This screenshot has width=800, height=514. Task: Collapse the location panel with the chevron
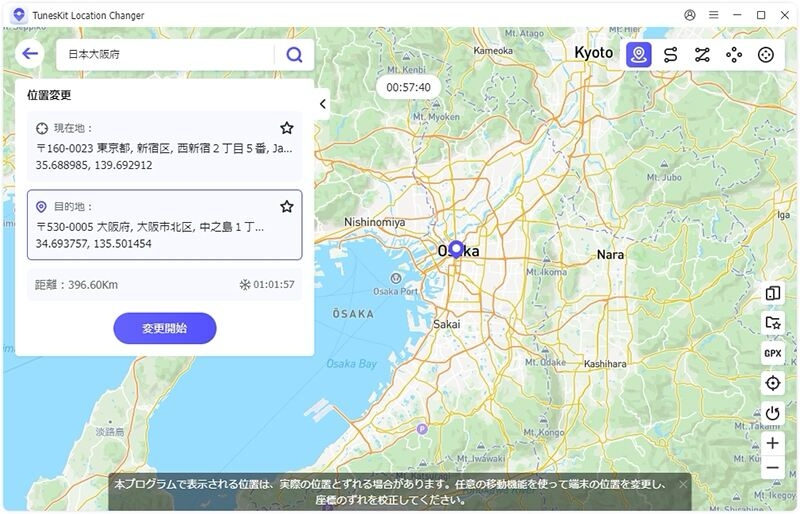(x=322, y=104)
